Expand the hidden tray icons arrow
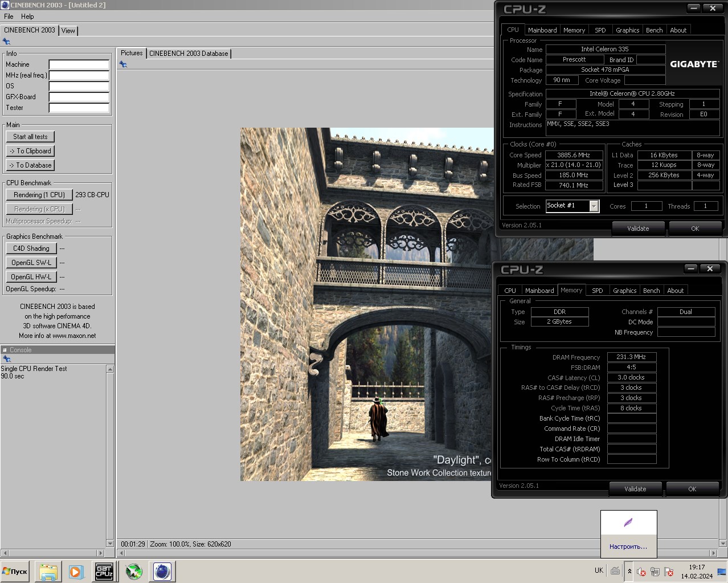The image size is (728, 583). 629,571
